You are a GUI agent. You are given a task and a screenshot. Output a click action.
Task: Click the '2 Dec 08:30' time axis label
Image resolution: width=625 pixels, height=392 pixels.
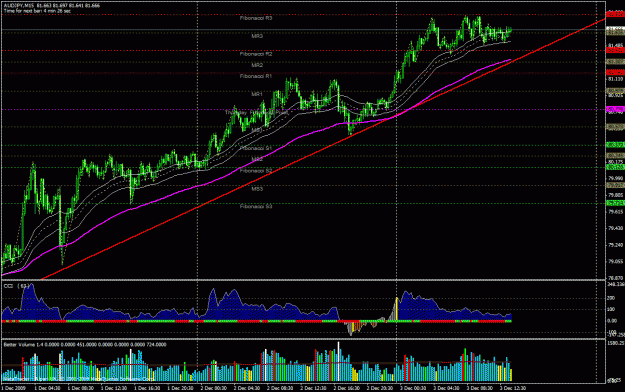tap(280, 388)
